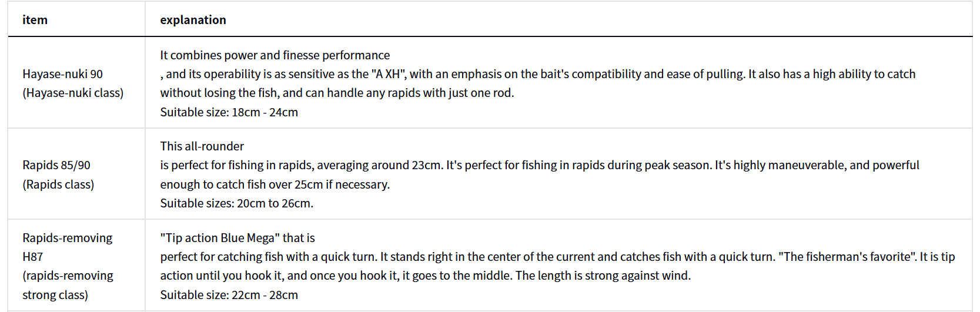Click the line starting "without losing the fish"

(337, 93)
